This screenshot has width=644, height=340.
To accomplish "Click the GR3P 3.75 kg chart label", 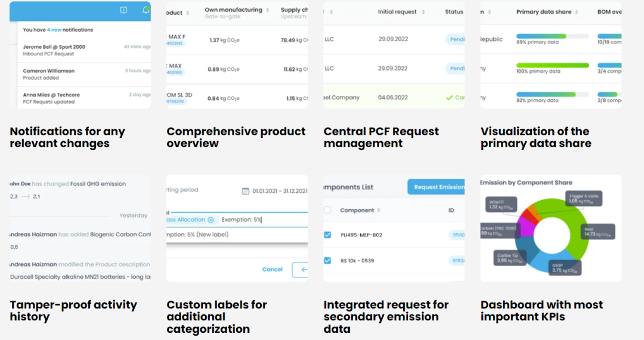I will click(x=565, y=268).
